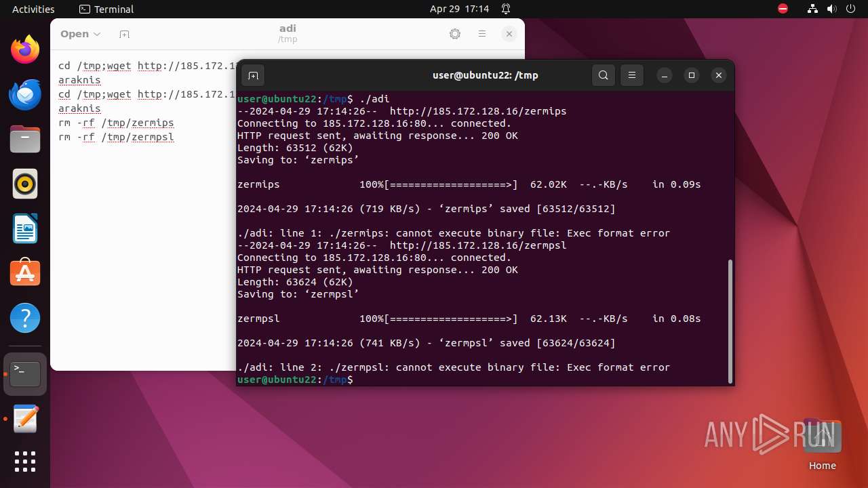
Task: Select the first 'araknis' line in the editor
Action: pyautogui.click(x=79, y=80)
